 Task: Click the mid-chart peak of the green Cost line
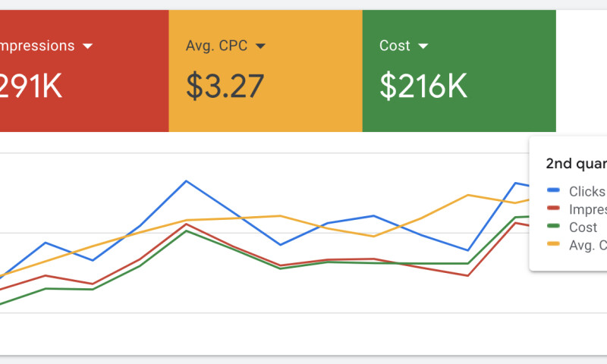pyautogui.click(x=186, y=231)
